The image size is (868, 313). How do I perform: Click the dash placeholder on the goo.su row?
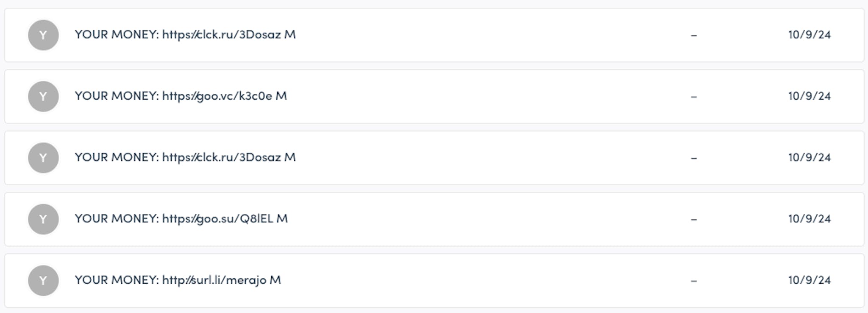[694, 219]
